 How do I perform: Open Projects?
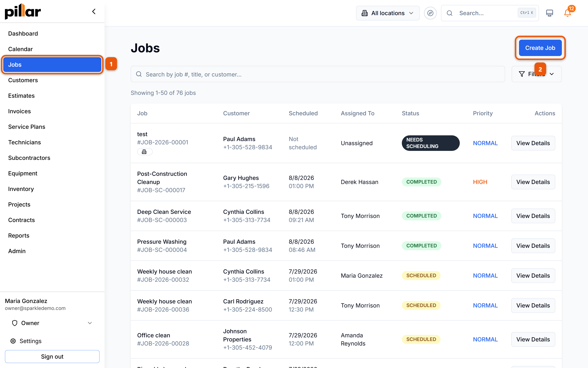19,204
